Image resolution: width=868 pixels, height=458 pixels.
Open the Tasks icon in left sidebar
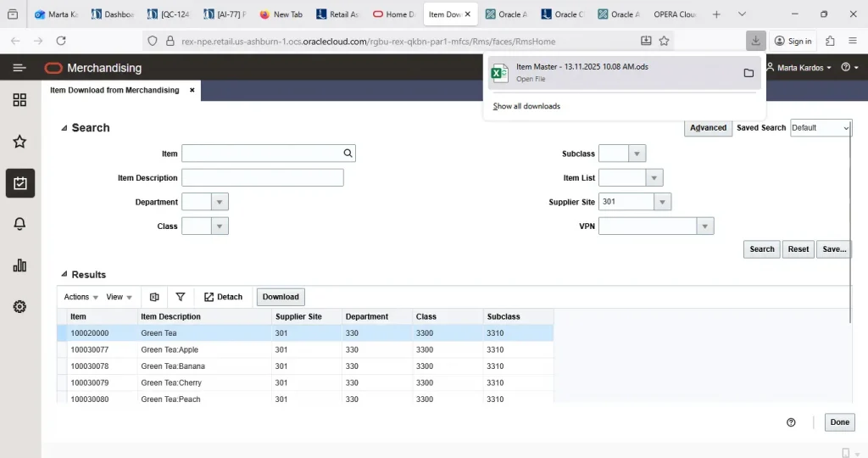[x=20, y=183]
